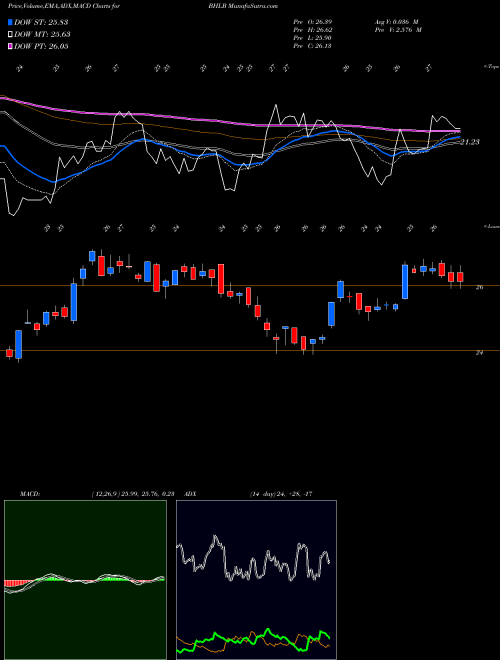Viewport: 500px width, 660px height.
Task: Click the white DOW MT legend swatch
Action: pos(11,35)
